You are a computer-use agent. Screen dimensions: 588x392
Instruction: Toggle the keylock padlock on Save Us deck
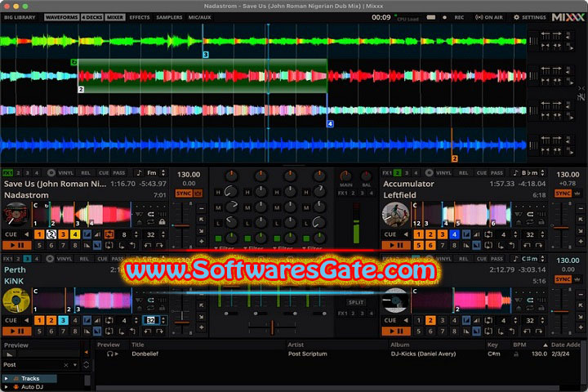163,222
